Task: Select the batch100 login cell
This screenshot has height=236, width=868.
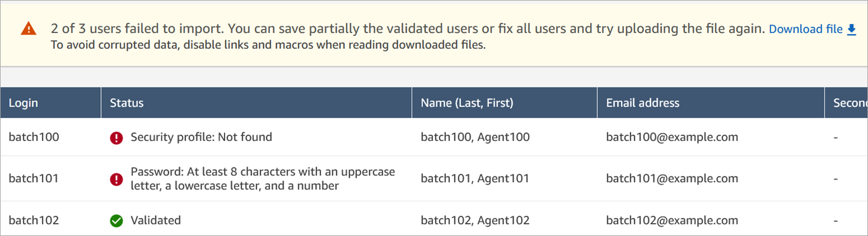Action: 34,137
